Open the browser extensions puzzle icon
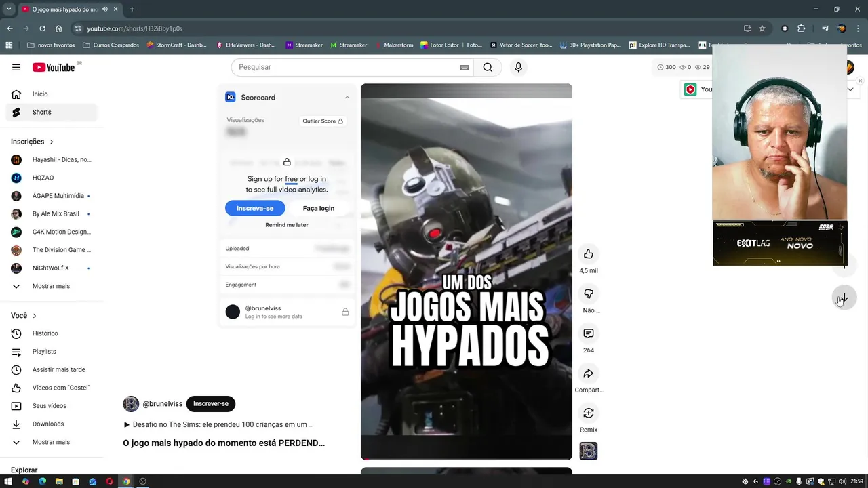The width and height of the screenshot is (868, 488). 802,28
